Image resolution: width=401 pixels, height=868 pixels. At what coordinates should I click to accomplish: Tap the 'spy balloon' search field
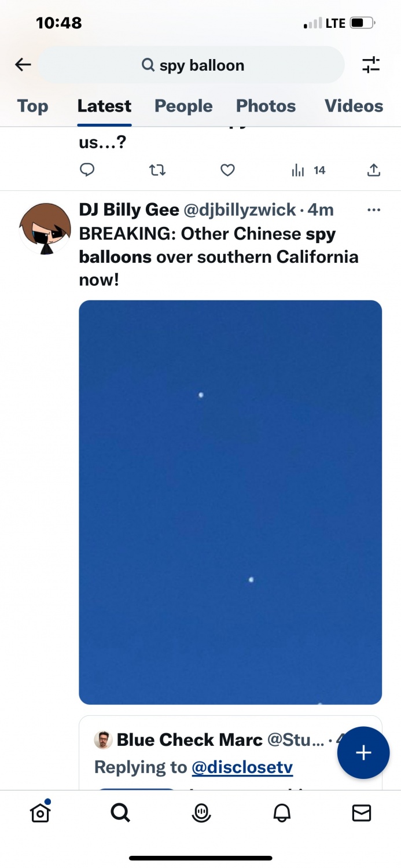coord(192,65)
